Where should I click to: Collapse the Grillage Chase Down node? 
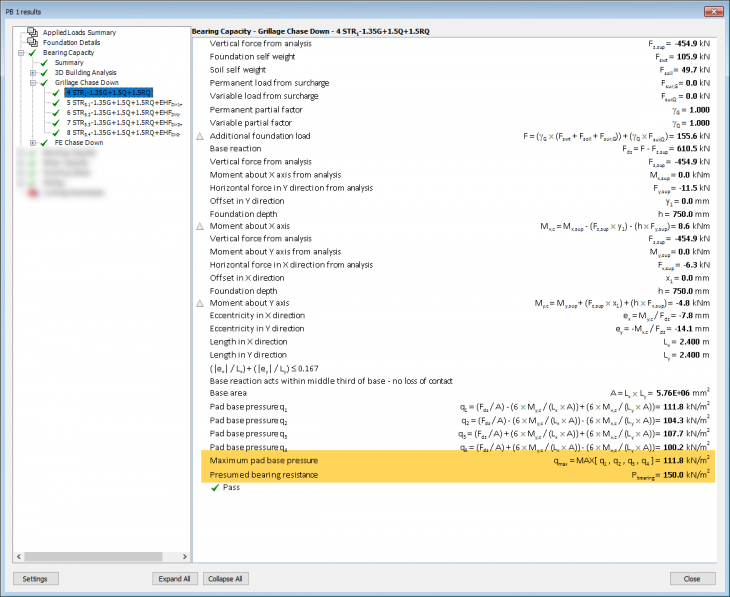coord(33,83)
